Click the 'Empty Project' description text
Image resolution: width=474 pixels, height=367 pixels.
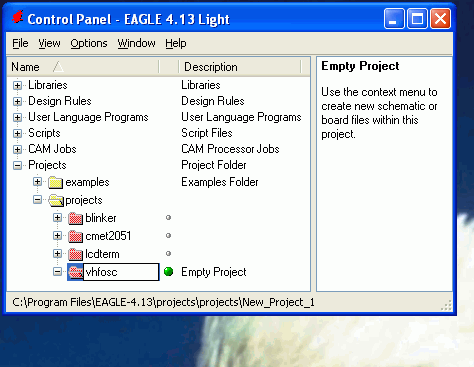[x=214, y=272]
